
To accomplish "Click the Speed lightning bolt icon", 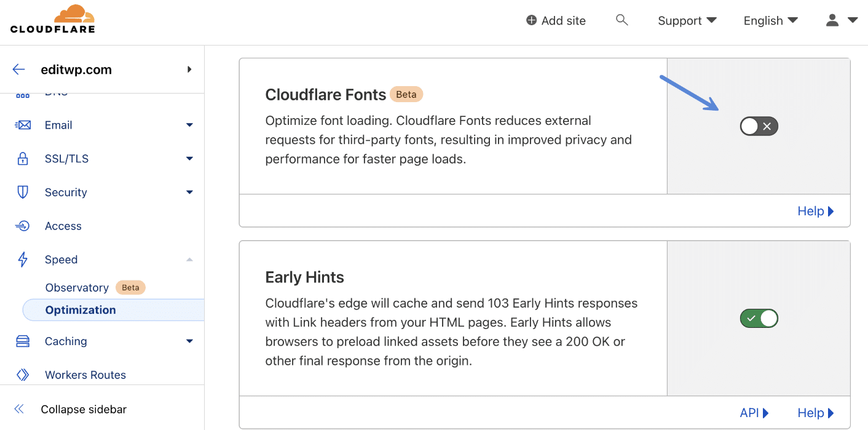I will click(23, 259).
